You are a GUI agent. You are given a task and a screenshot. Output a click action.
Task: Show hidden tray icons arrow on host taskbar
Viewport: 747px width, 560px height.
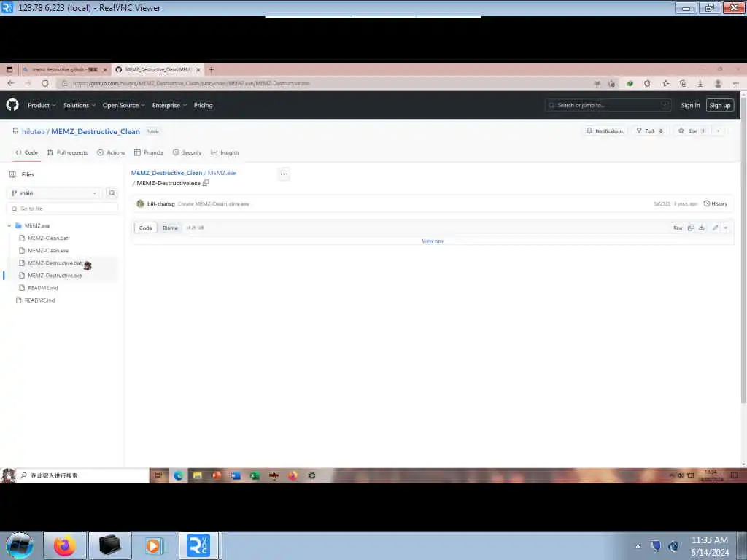tap(638, 546)
